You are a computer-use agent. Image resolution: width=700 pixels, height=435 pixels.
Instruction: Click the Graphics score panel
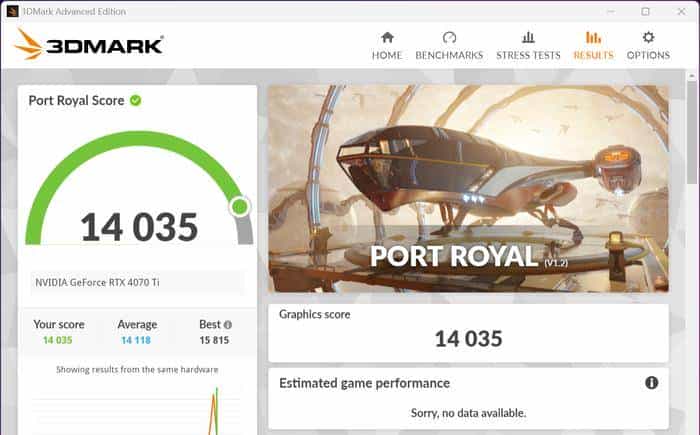pos(468,333)
